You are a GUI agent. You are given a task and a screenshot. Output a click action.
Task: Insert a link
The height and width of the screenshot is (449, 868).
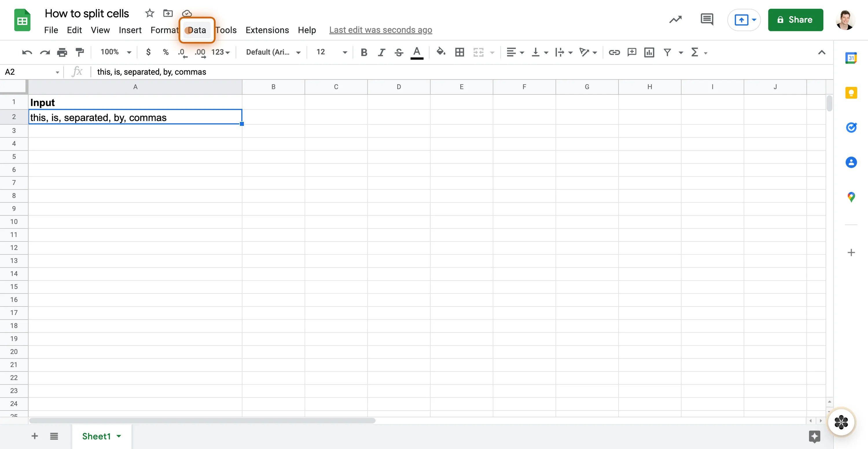tap(614, 52)
